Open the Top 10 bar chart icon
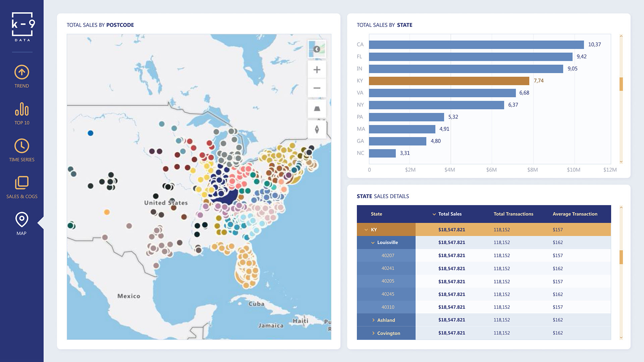 22,109
